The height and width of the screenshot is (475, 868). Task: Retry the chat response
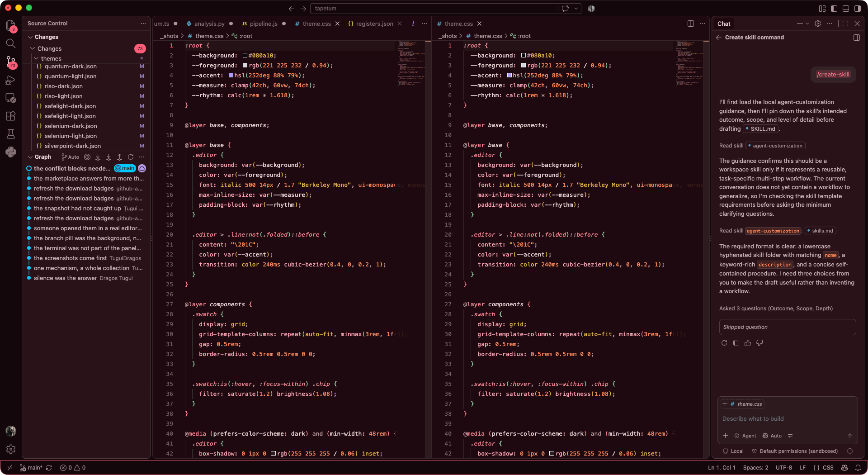click(x=724, y=343)
